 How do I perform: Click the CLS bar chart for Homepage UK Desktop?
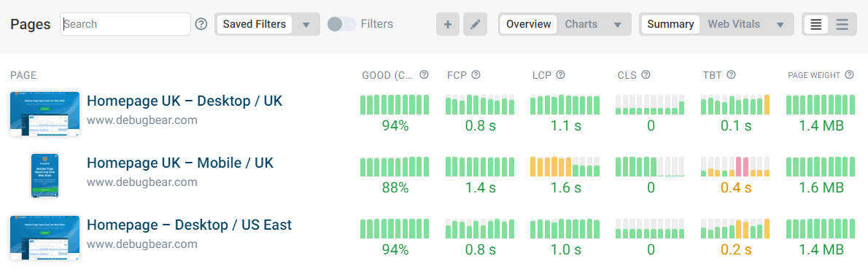pyautogui.click(x=651, y=105)
